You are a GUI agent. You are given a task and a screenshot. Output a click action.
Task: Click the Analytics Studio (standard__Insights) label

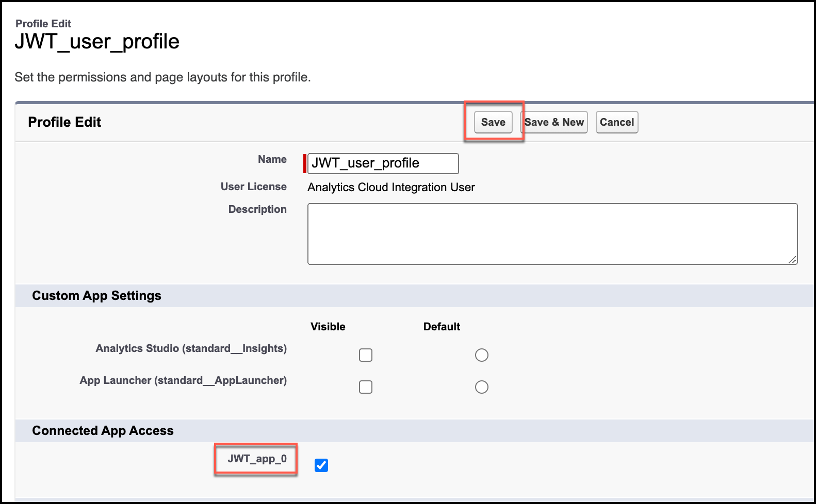pyautogui.click(x=191, y=348)
